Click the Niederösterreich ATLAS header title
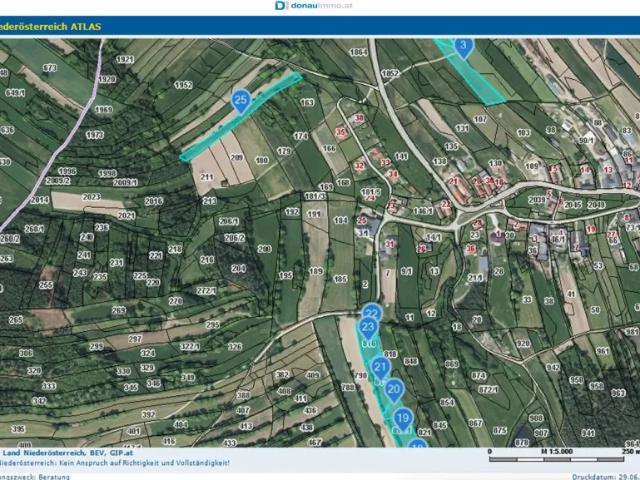640x480 pixels. point(51,27)
